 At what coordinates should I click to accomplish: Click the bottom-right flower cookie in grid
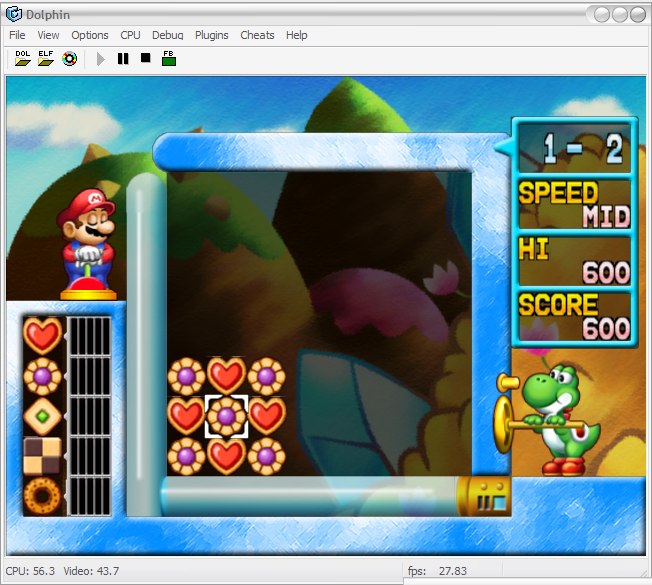pyautogui.click(x=267, y=456)
